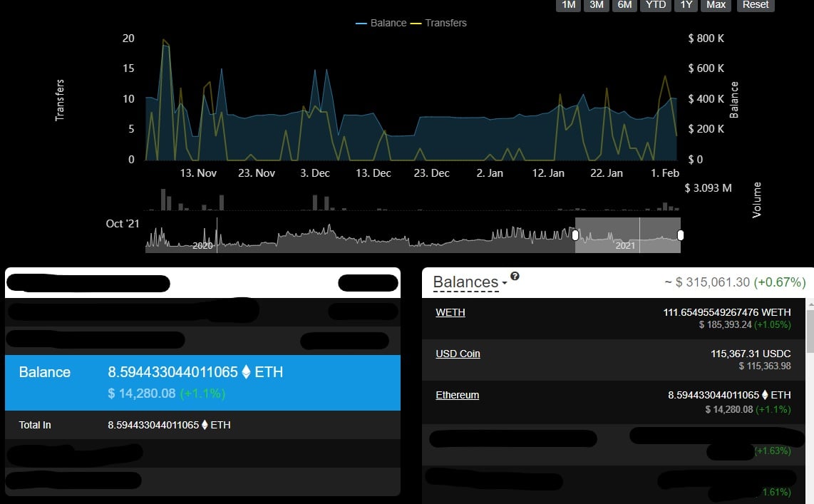Click the 1. Feb axis label
The image size is (814, 504).
665,173
